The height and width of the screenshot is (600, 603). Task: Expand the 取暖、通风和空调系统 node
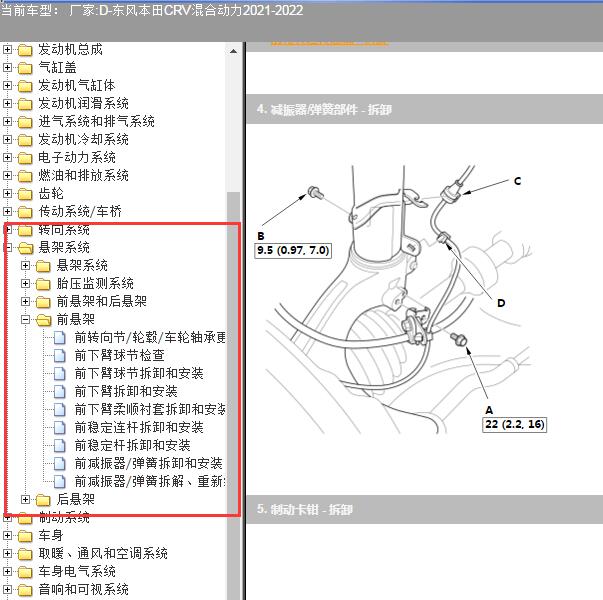(7, 553)
